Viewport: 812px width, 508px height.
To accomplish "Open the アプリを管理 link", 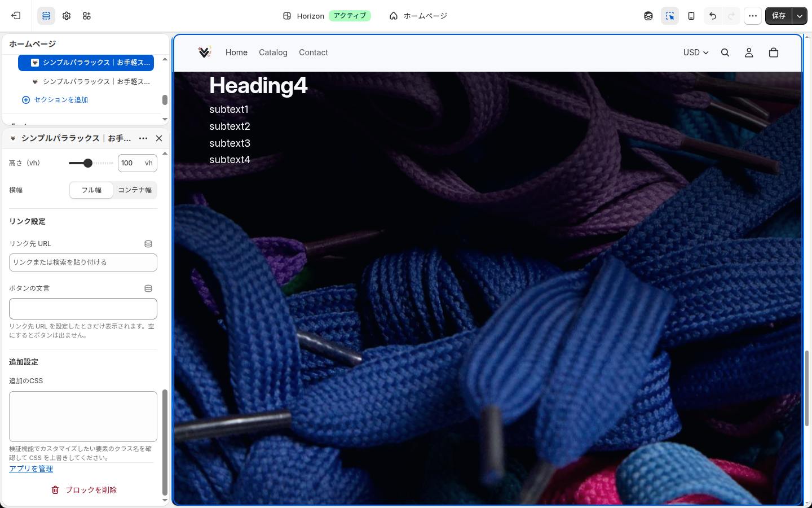I will tap(31, 469).
